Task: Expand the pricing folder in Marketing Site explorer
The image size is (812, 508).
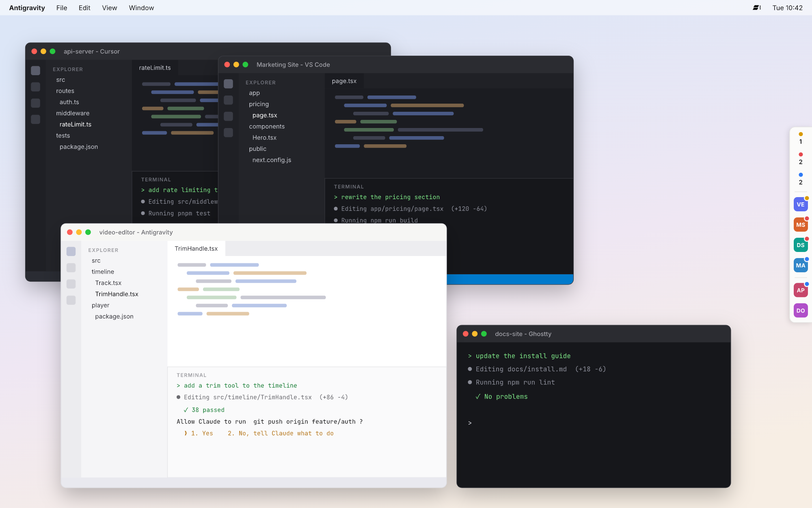Action: [259, 104]
